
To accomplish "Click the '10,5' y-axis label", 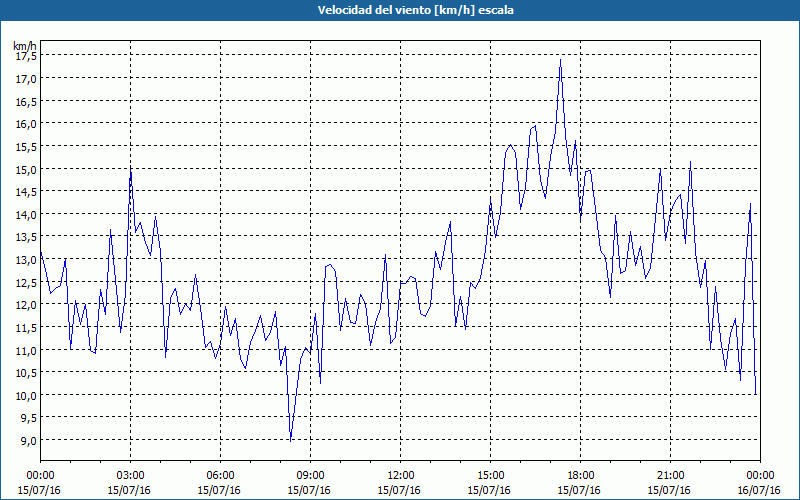I will click(26, 372).
